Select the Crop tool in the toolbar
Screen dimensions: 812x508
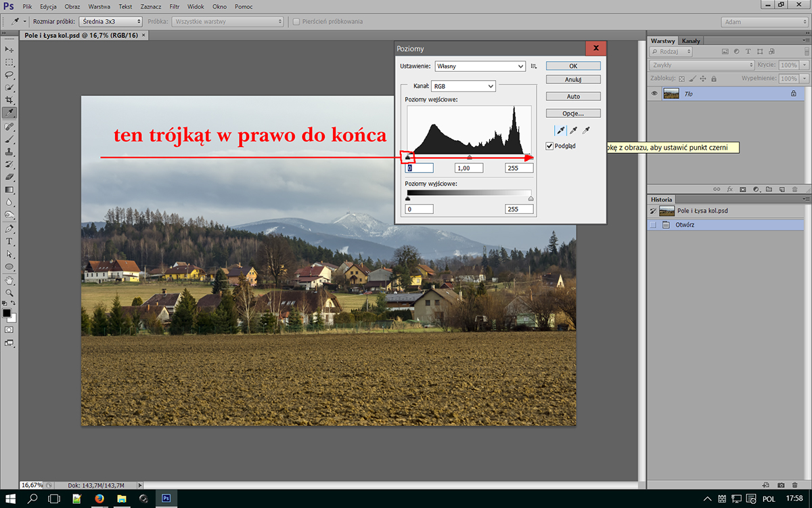pos(9,100)
